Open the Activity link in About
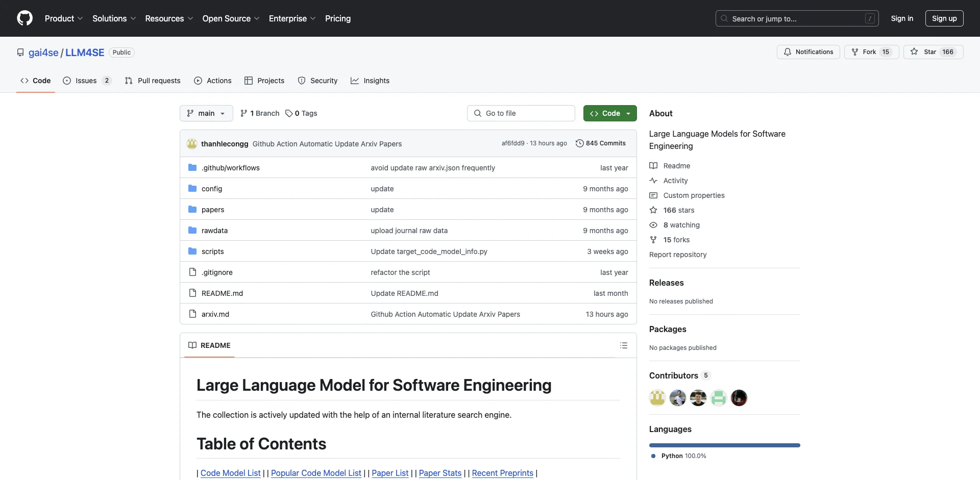This screenshot has width=980, height=480. (x=669, y=181)
